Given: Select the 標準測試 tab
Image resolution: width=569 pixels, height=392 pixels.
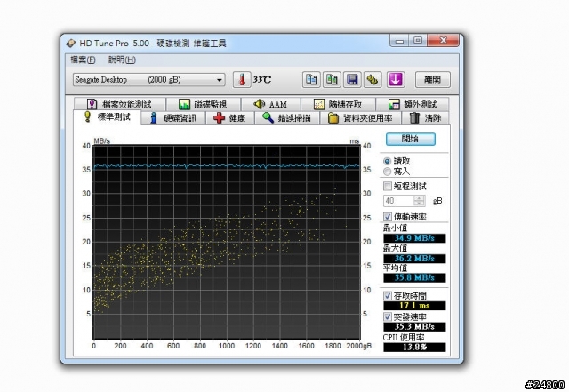Looking at the screenshot, I should [107, 117].
